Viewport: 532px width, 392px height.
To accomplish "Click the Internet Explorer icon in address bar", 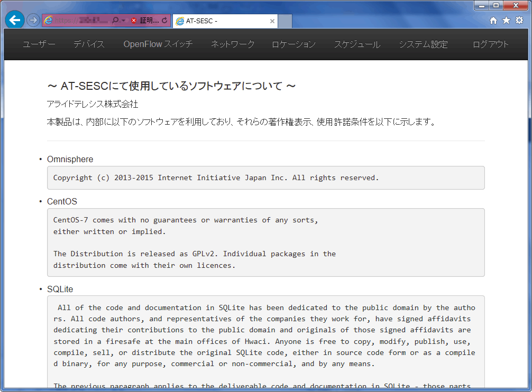I will pyautogui.click(x=49, y=20).
